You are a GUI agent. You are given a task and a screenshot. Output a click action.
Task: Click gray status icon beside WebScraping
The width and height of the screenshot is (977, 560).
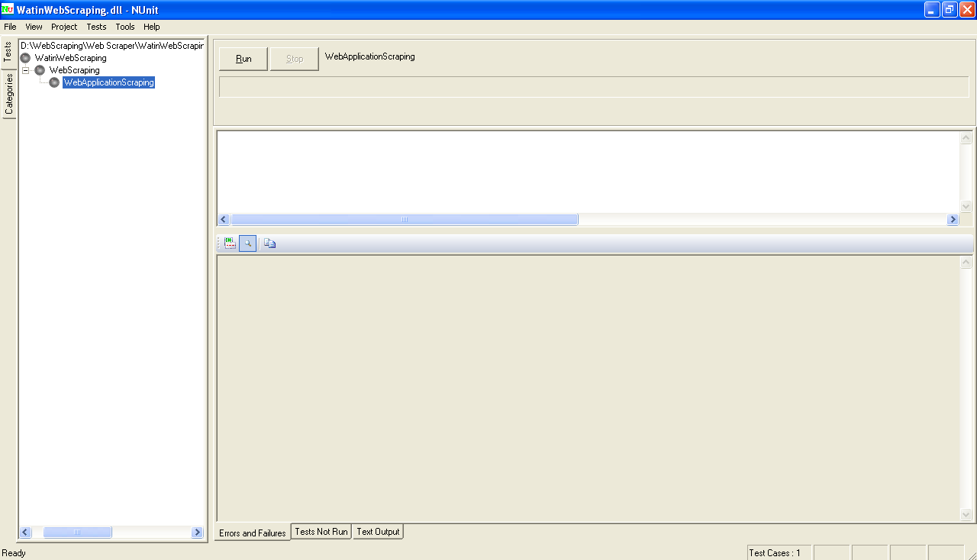(40, 70)
